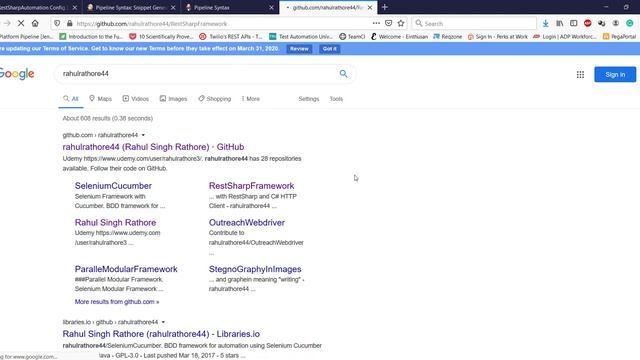Click the Review terms button
The width and height of the screenshot is (640, 360).
[x=299, y=49]
